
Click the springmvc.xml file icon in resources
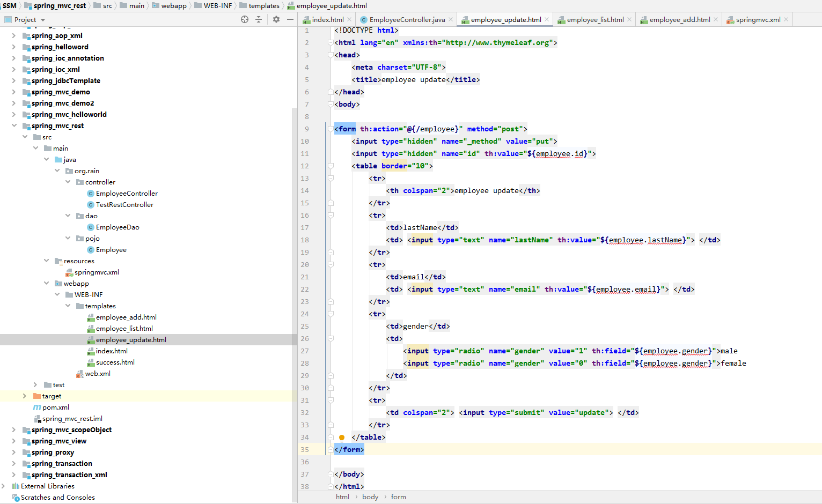point(69,272)
